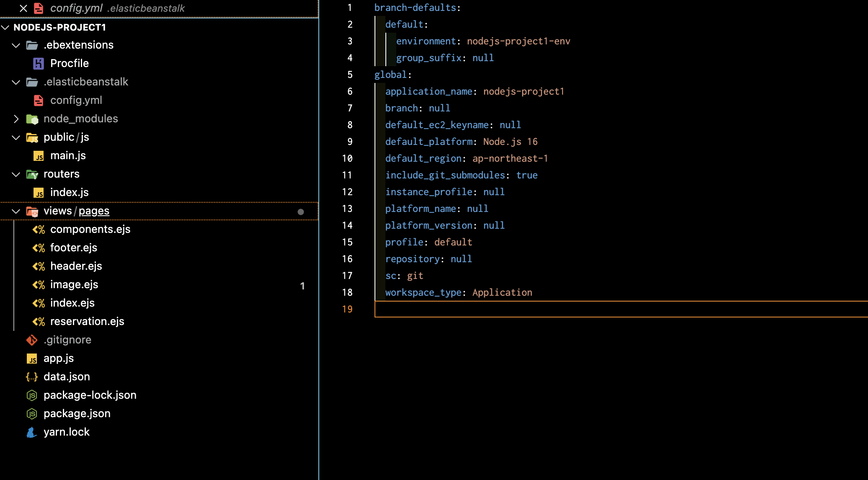868x480 pixels.
Task: Click the git icon beside .gitignore
Action: pos(32,340)
